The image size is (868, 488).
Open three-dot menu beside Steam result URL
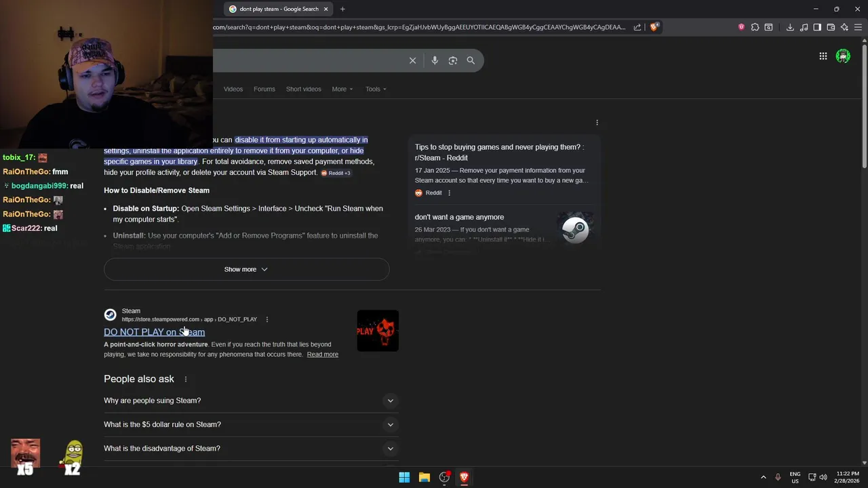(267, 319)
